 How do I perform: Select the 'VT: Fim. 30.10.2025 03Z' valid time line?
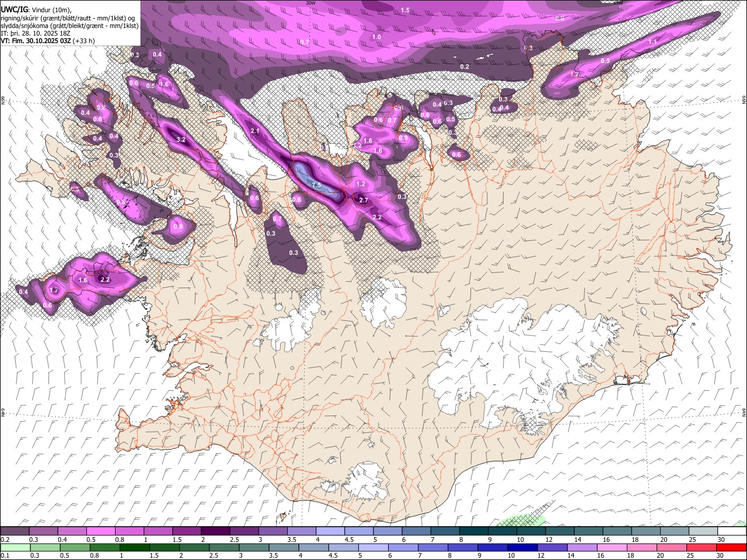(36, 41)
